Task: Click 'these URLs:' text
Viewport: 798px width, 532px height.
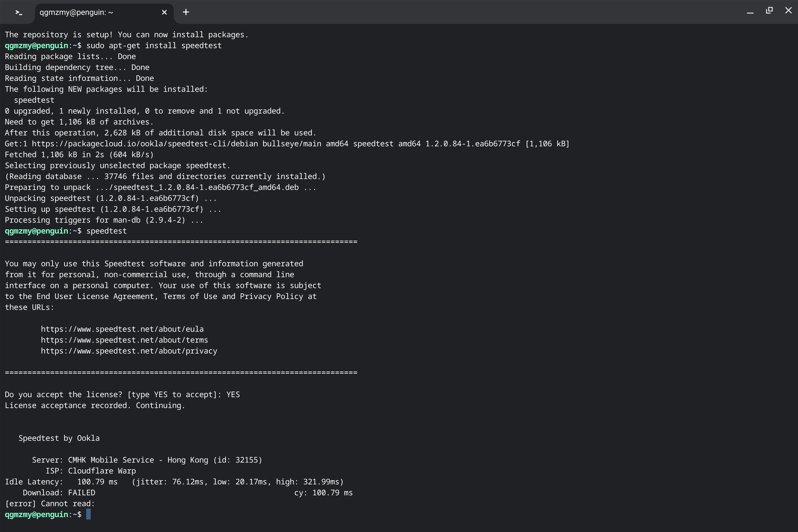Action: (30, 307)
